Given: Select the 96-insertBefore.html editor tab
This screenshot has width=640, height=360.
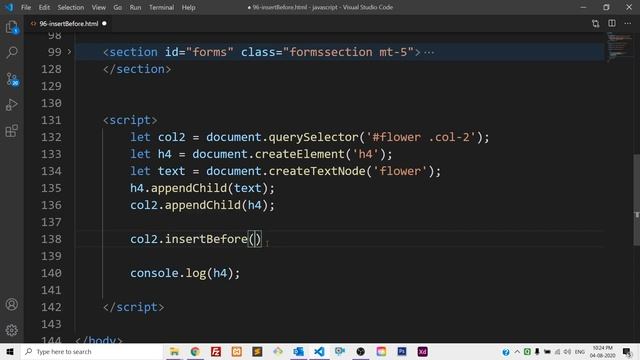Looking at the screenshot, I should (x=69, y=24).
